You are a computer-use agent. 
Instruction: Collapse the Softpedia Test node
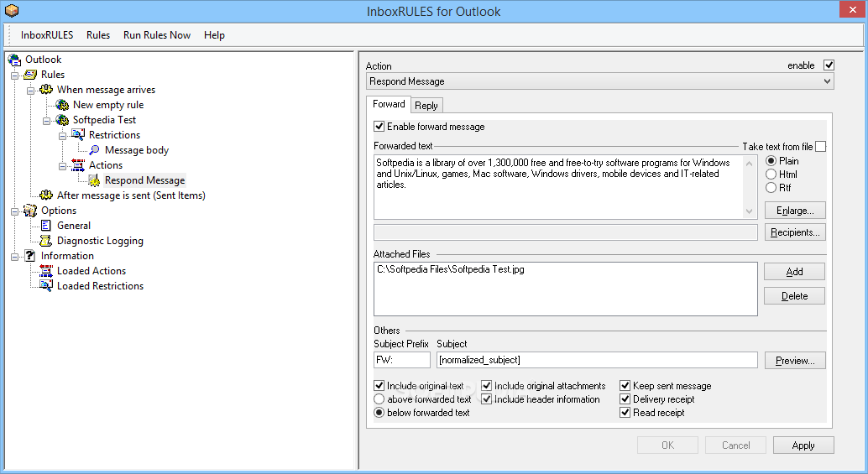point(47,121)
